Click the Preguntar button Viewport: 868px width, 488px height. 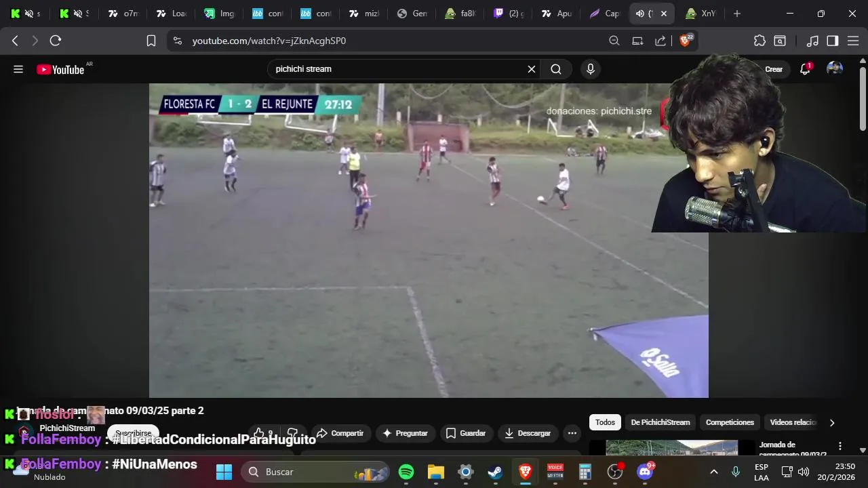[x=406, y=433]
